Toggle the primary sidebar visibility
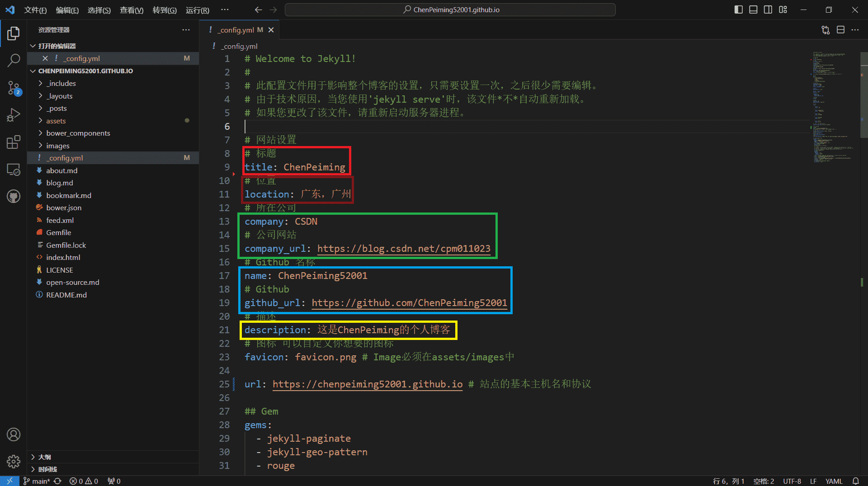Screen dimensions: 868x486 pos(738,9)
